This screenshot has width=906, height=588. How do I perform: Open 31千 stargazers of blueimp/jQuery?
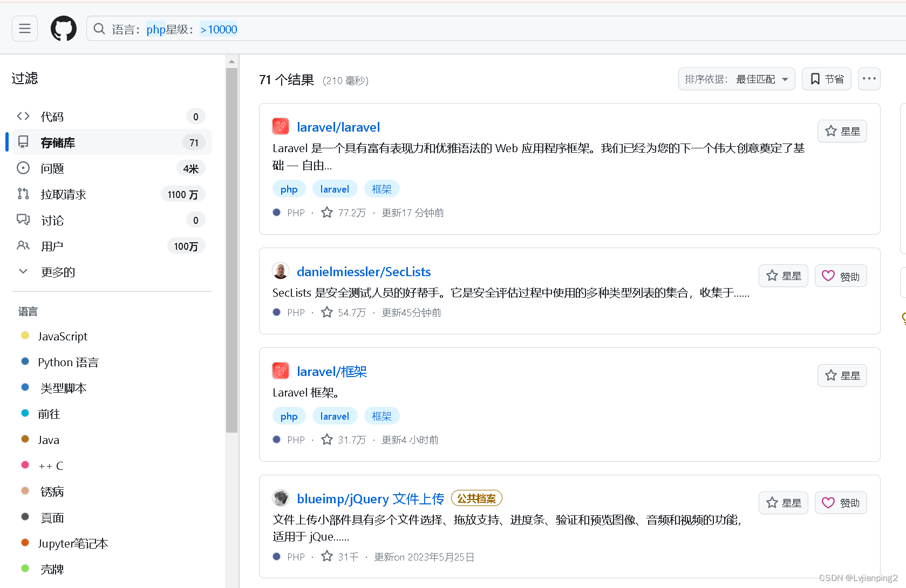click(340, 557)
